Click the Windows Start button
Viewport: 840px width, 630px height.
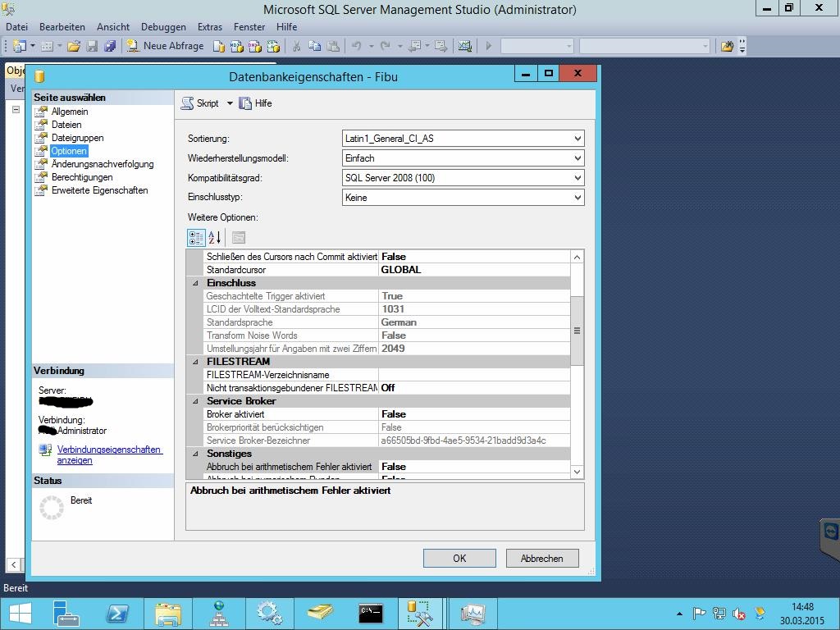(20, 614)
